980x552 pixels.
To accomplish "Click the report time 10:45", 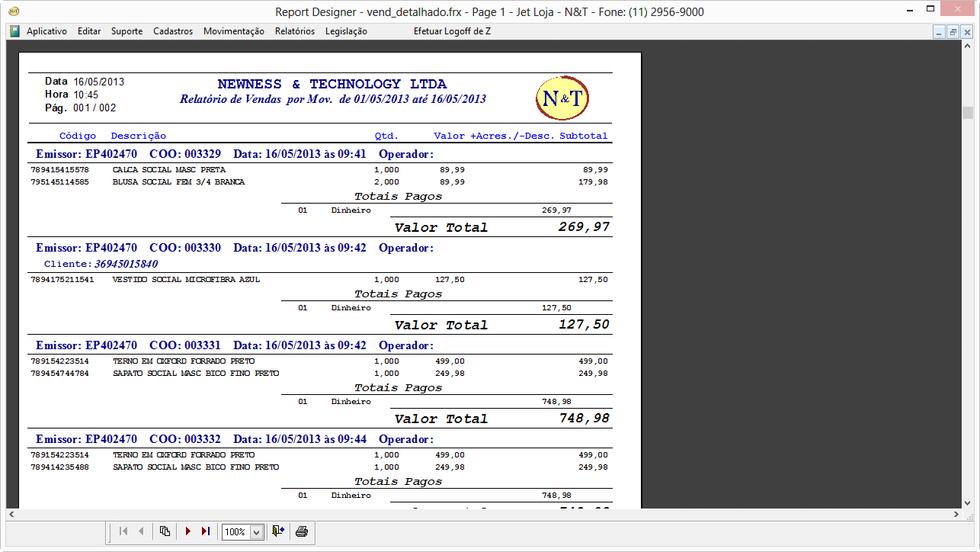I will (86, 95).
